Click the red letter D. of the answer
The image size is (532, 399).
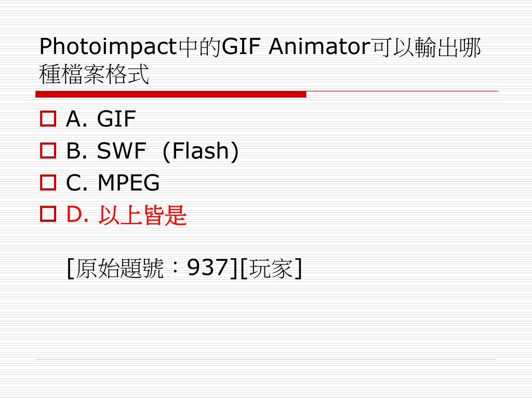point(77,215)
